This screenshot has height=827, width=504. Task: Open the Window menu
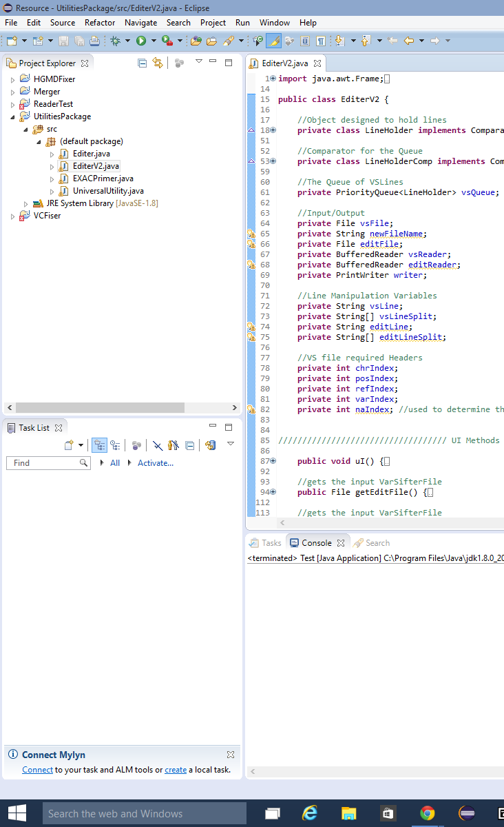pos(274,23)
